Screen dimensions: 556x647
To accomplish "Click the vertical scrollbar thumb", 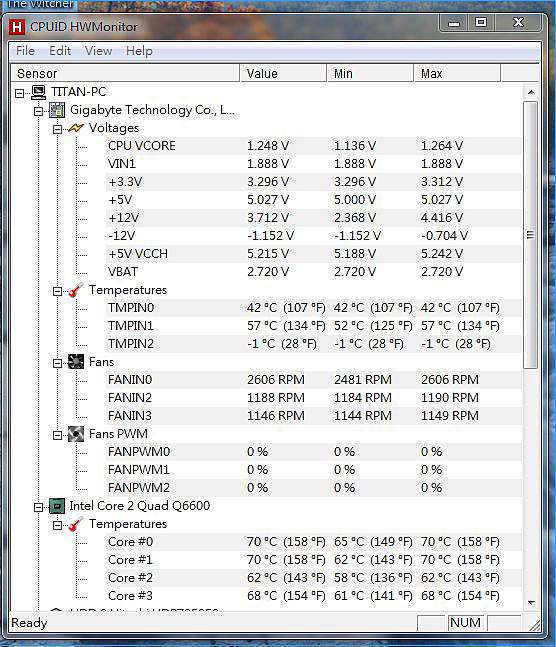I will [530, 235].
